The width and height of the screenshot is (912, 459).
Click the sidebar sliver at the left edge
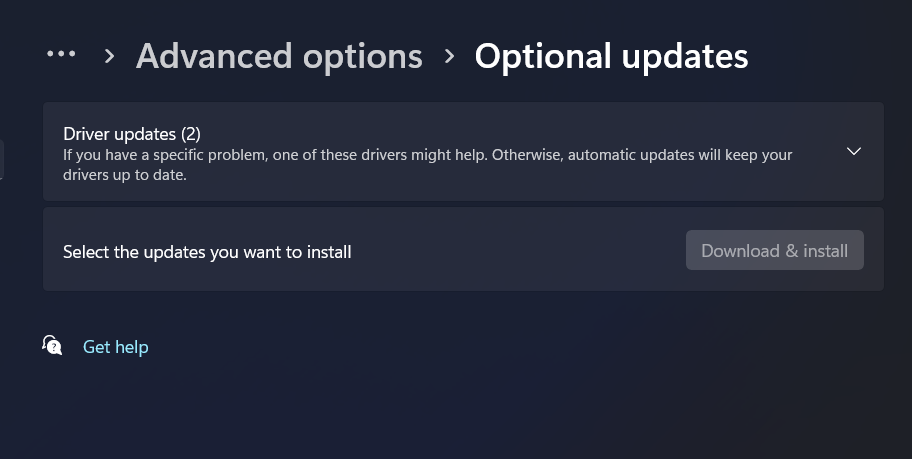click(x=2, y=159)
